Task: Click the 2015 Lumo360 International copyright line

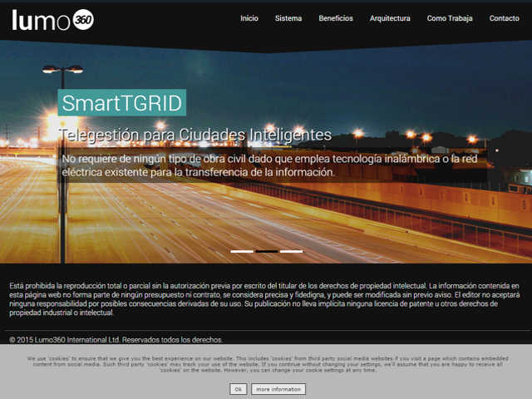Action: pyautogui.click(x=116, y=339)
